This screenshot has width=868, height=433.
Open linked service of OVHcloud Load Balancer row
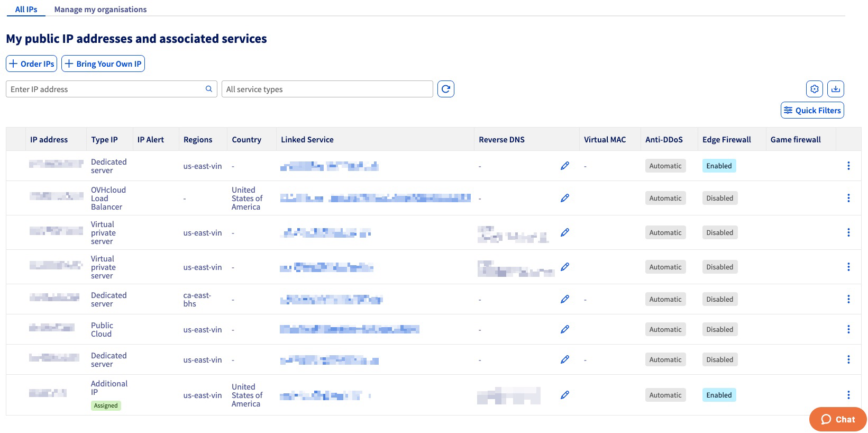(375, 198)
